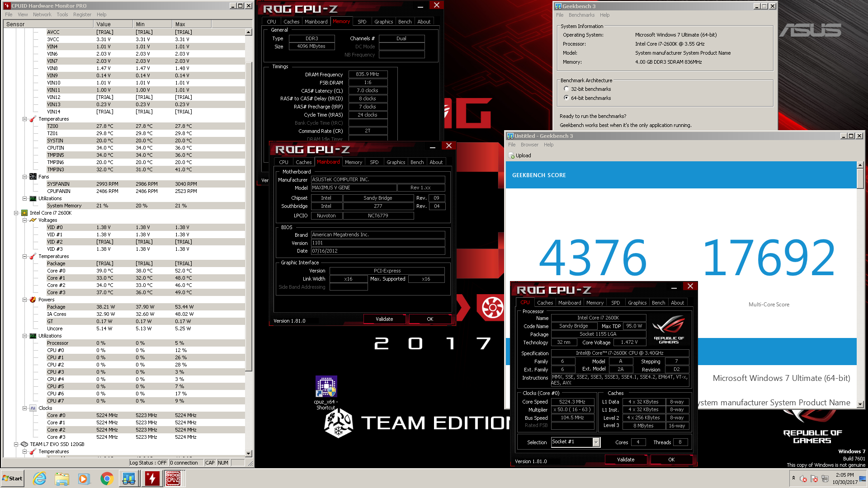Open the Register menu in HWMonitor
The width and height of the screenshot is (868, 488).
[x=82, y=14]
